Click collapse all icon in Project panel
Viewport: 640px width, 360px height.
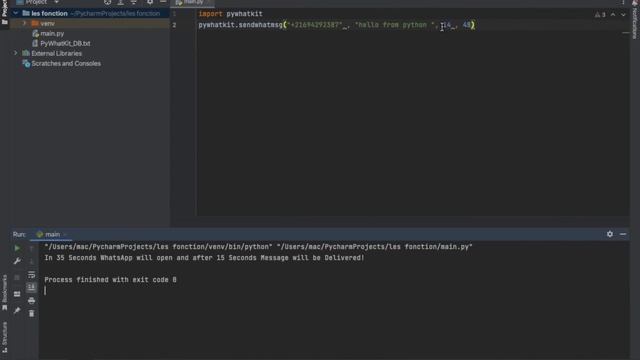133,2
